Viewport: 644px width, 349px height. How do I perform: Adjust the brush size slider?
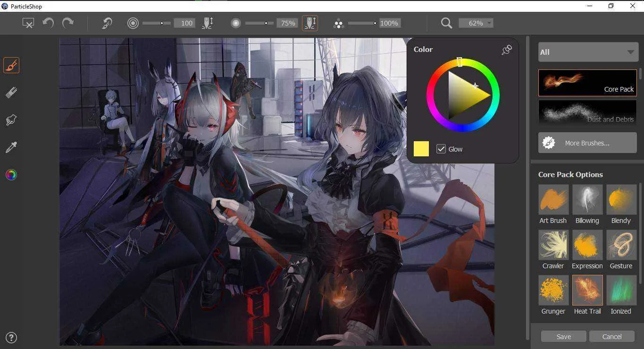point(156,23)
